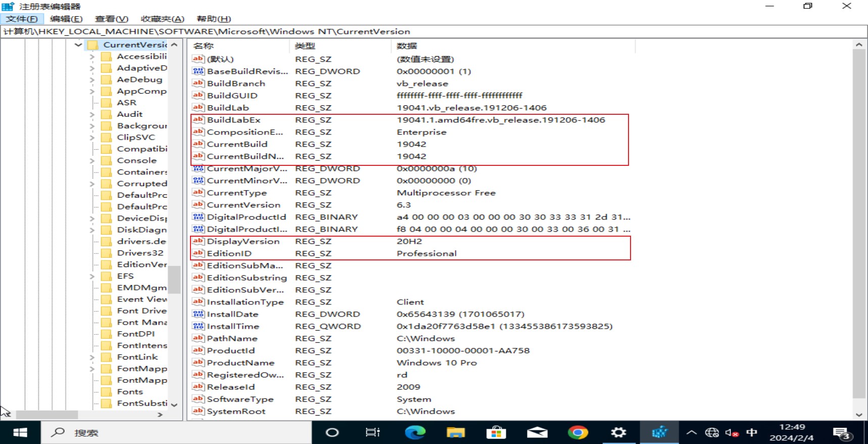The image size is (868, 444).
Task: Click the string icon of (默认)
Action: tap(198, 59)
